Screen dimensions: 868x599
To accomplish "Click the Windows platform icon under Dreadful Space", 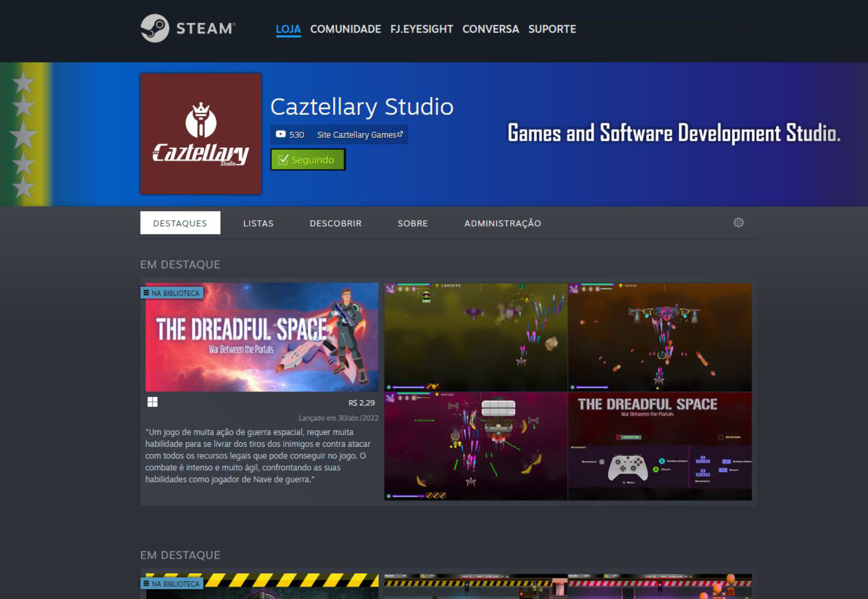I will pos(152,402).
